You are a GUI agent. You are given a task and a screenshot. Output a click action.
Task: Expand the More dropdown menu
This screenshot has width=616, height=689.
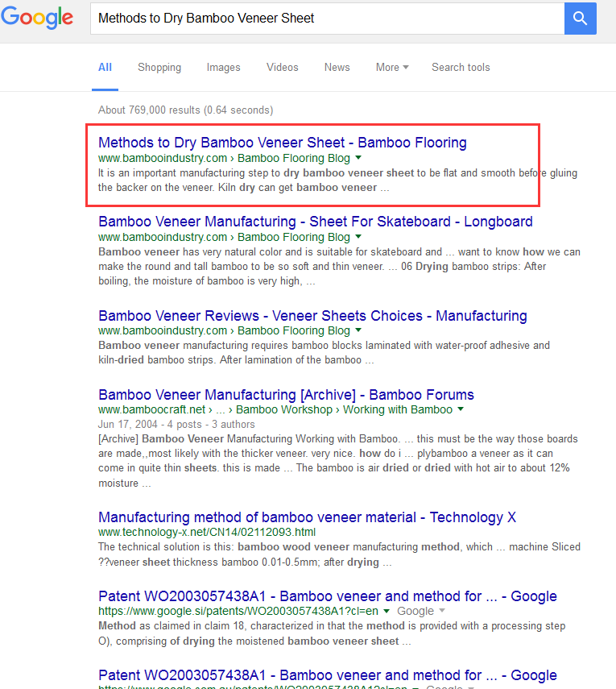click(392, 67)
